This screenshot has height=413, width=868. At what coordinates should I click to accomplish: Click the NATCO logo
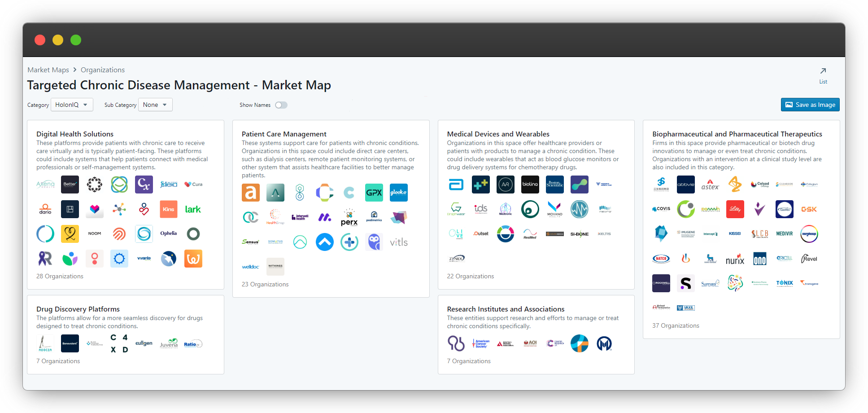[x=661, y=259]
